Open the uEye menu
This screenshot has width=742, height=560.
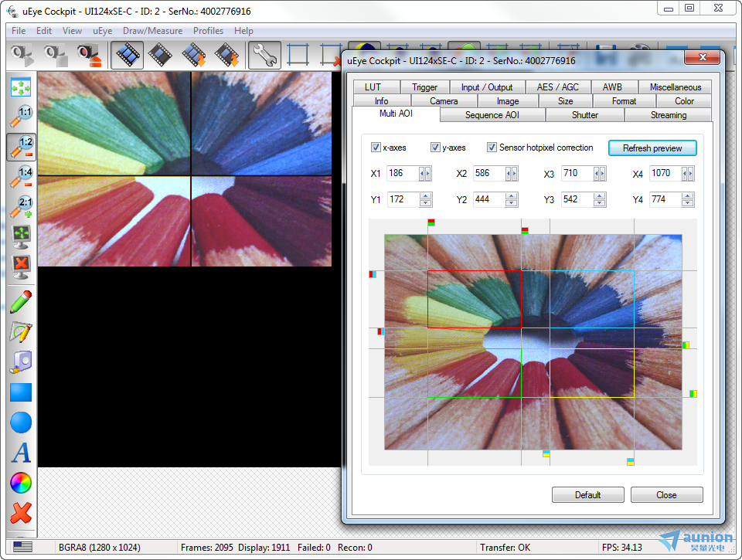click(102, 31)
